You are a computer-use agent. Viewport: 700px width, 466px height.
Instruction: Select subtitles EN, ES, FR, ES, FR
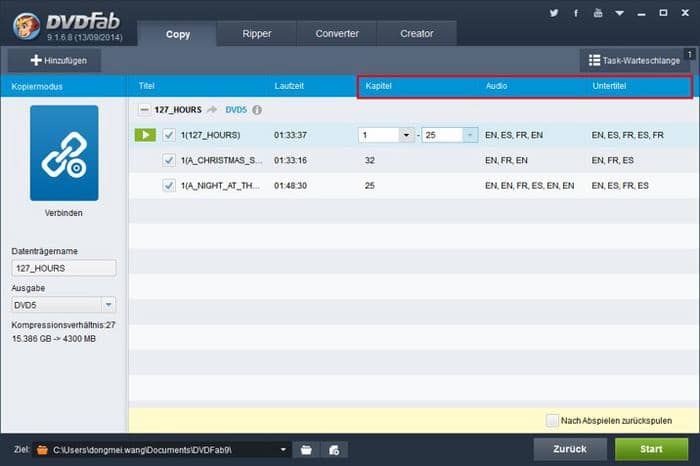click(628, 135)
